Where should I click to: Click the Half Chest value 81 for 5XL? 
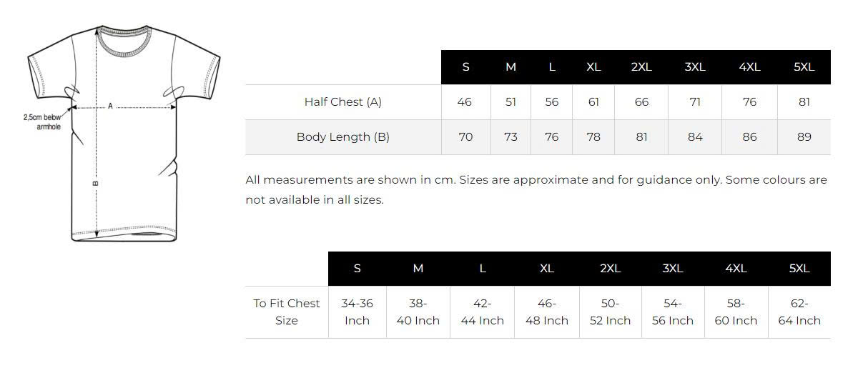804,102
